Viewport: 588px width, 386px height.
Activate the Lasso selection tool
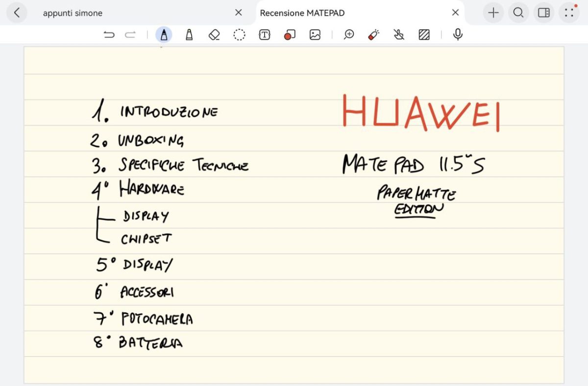click(x=239, y=35)
